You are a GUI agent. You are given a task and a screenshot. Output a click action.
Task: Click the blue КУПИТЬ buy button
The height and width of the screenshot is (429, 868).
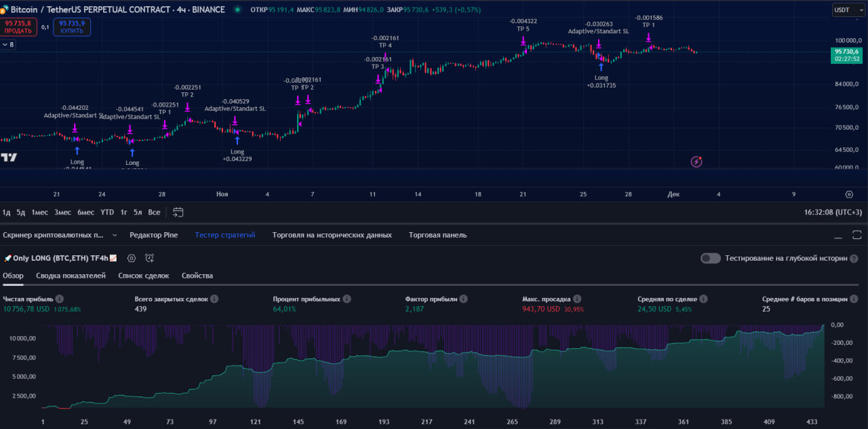[72, 26]
